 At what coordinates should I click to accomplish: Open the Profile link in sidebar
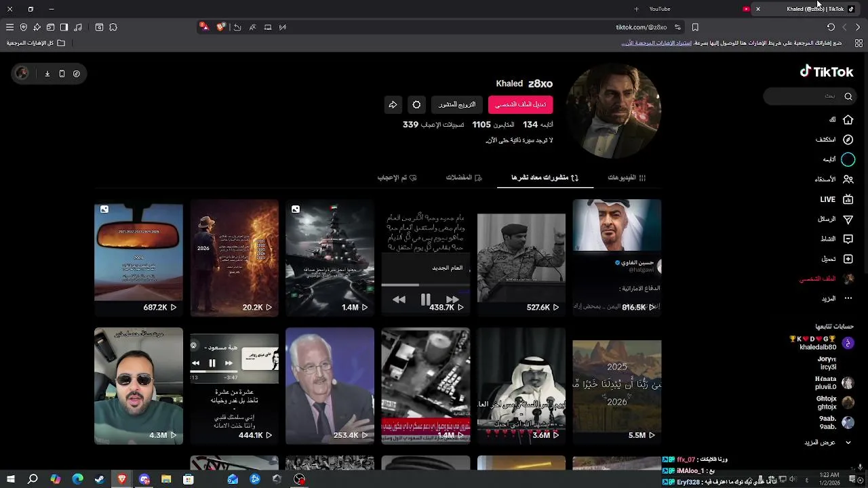(x=826, y=279)
